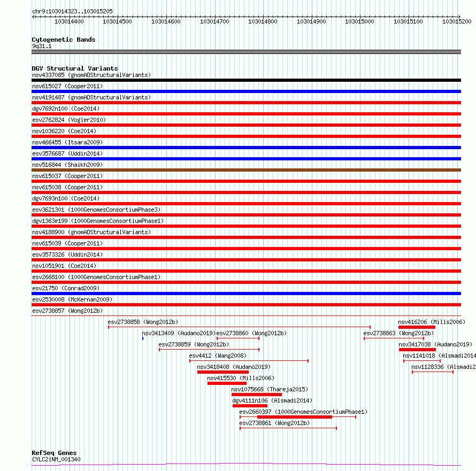The height and width of the screenshot is (471, 476).
Task: Click nsv1141018 (Alsmadi2014) label
Action: pyautogui.click(x=439, y=356)
